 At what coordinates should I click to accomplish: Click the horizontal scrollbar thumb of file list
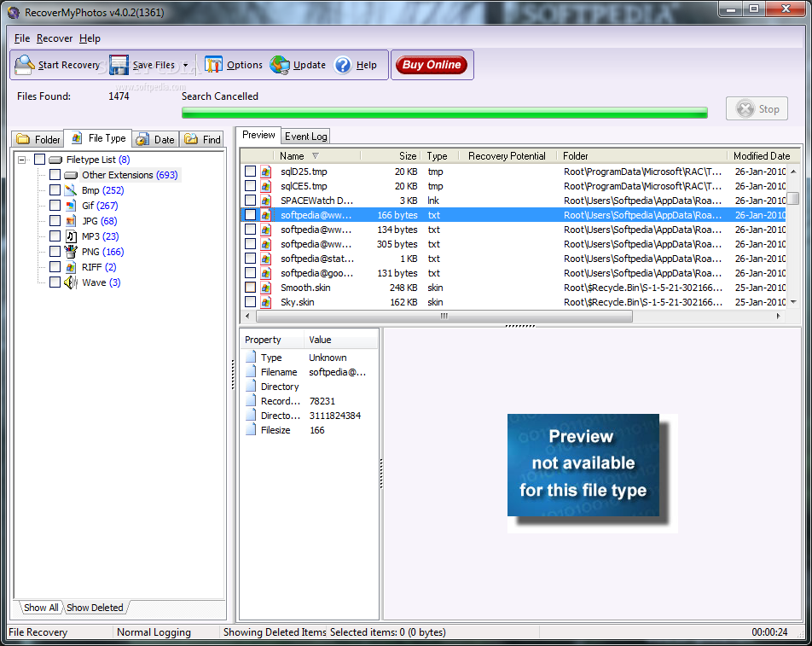444,316
